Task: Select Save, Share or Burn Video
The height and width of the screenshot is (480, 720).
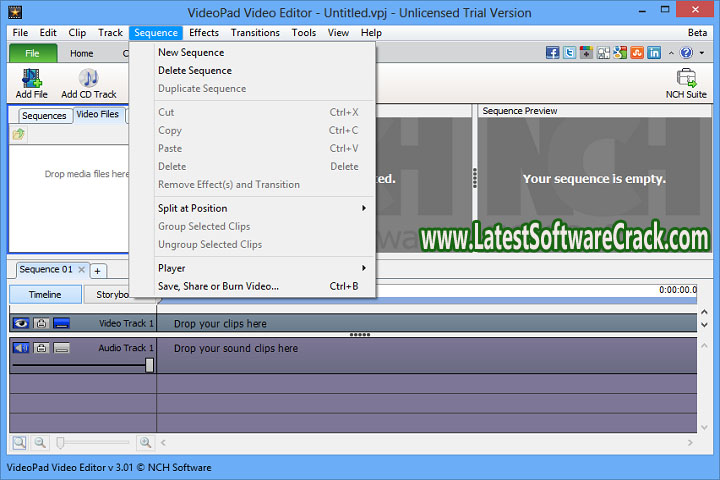Action: 218,286
